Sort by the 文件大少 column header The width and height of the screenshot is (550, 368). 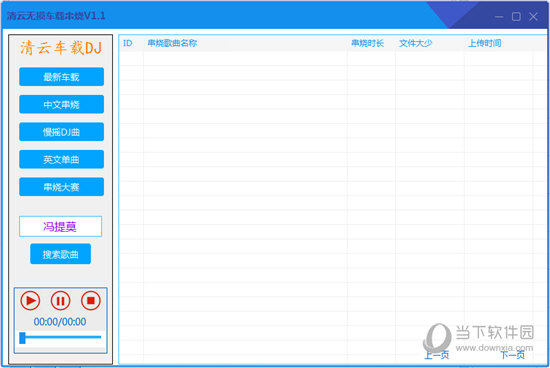point(415,43)
